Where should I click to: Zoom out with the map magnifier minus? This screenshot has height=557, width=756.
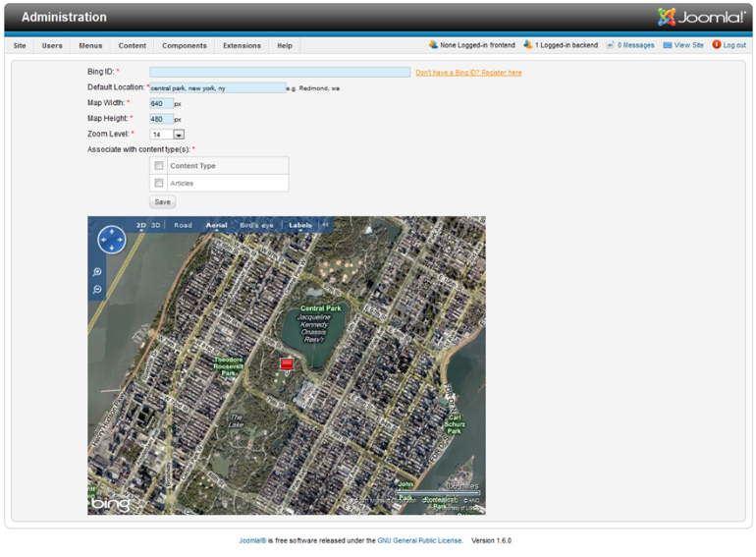tap(97, 290)
